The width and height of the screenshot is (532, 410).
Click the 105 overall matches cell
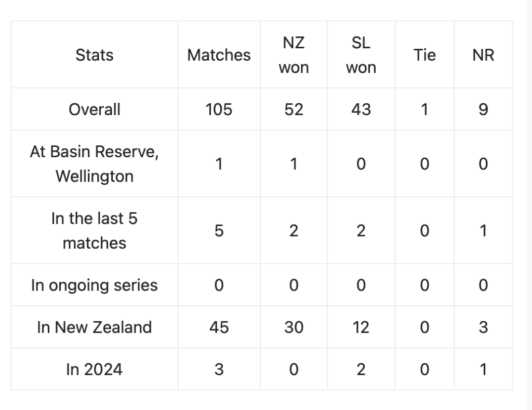219,110
